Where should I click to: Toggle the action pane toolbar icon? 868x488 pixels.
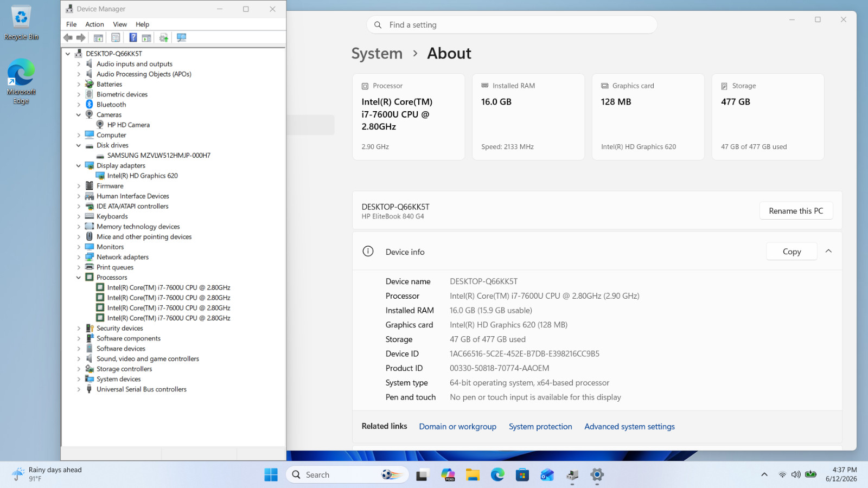146,37
